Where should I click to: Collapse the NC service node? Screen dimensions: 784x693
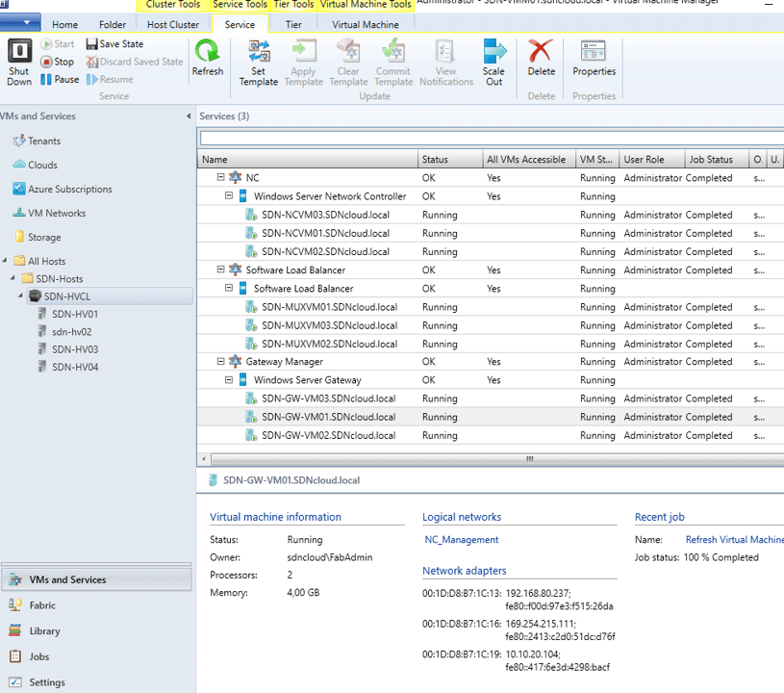tap(220, 177)
